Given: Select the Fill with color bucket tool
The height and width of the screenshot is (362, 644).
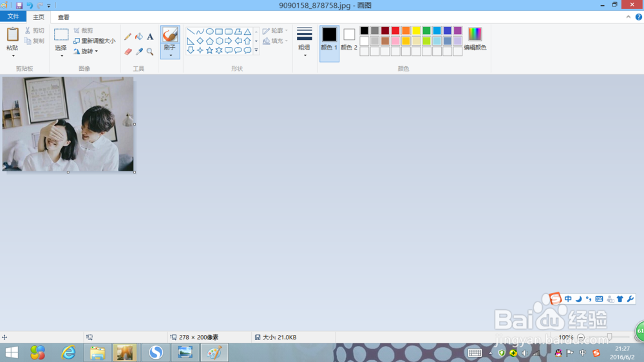Looking at the screenshot, I should click(x=139, y=37).
